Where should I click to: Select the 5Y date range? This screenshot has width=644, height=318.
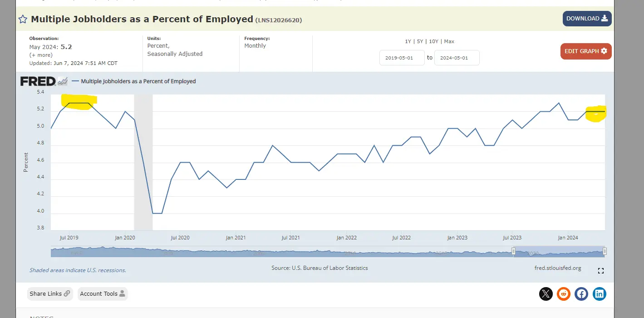point(420,41)
